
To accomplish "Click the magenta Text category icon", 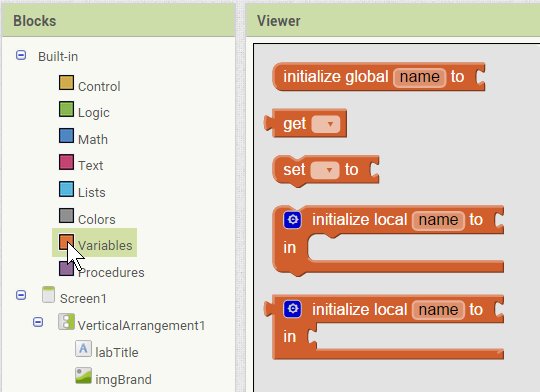I will click(x=66, y=162).
